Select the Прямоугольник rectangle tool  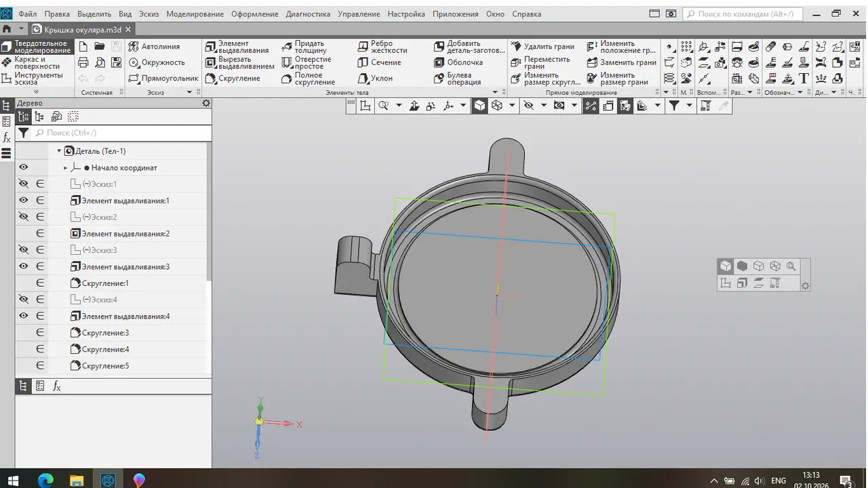pyautogui.click(x=163, y=78)
